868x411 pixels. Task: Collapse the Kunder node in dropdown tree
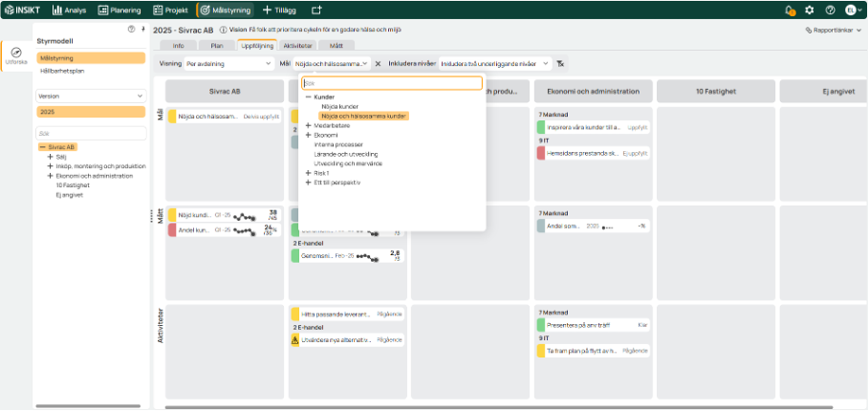coord(308,97)
